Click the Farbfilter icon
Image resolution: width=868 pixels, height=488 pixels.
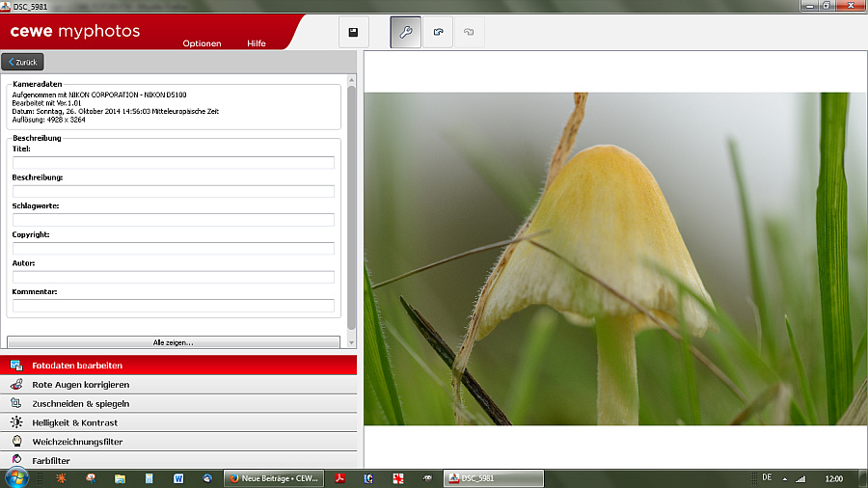[16, 460]
